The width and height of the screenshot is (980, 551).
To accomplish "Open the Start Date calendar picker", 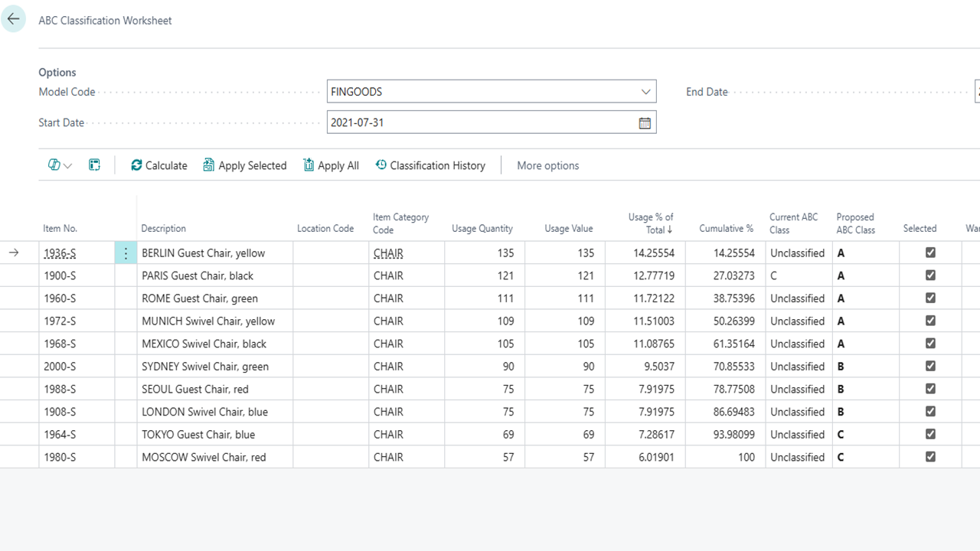I will pyautogui.click(x=645, y=122).
